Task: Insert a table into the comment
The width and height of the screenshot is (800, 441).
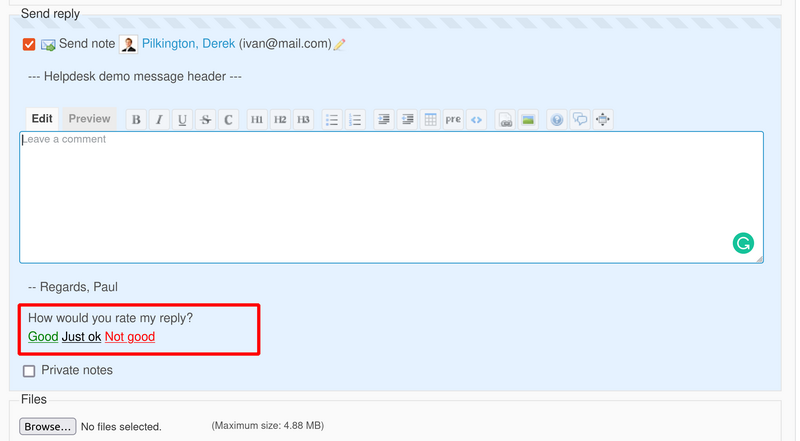Action: 430,120
